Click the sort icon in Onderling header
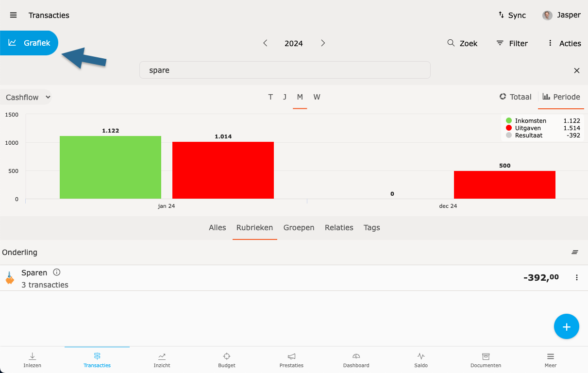The image size is (588, 373). 575,252
